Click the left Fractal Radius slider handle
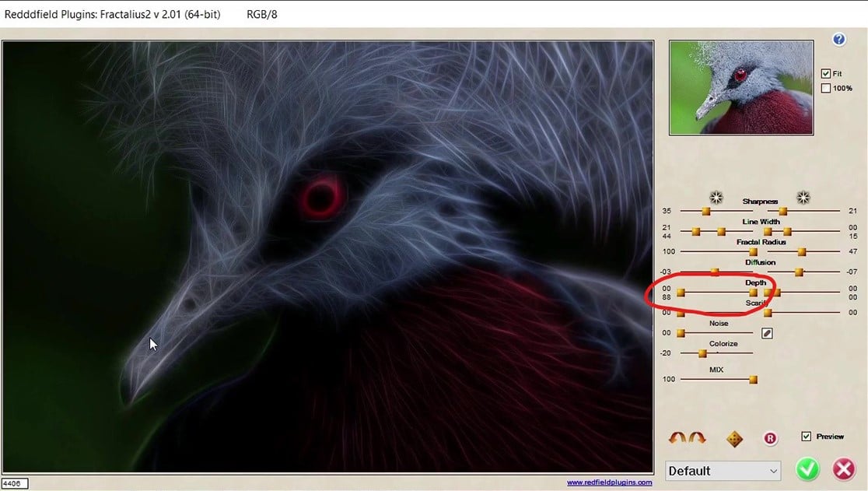The width and height of the screenshot is (868, 491). tap(753, 252)
